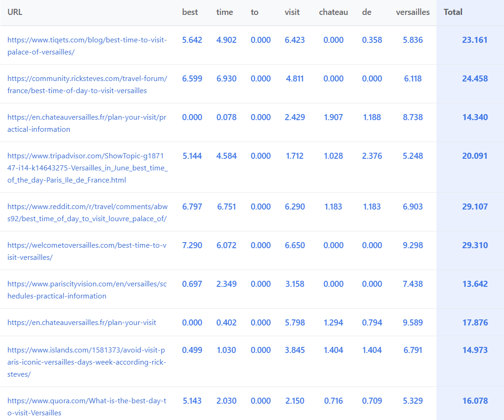Click the 5.836 versailles score cell

(x=413, y=40)
